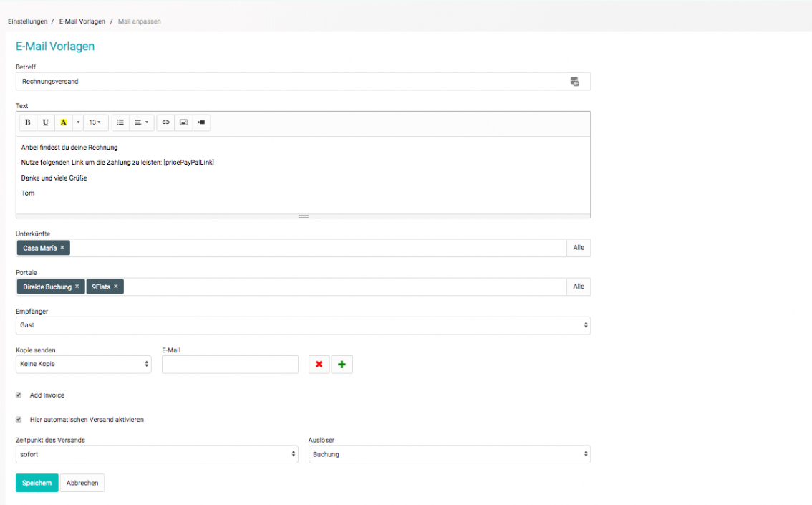The image size is (812, 505).
Task: Open the Empfänger dropdown
Action: point(303,325)
